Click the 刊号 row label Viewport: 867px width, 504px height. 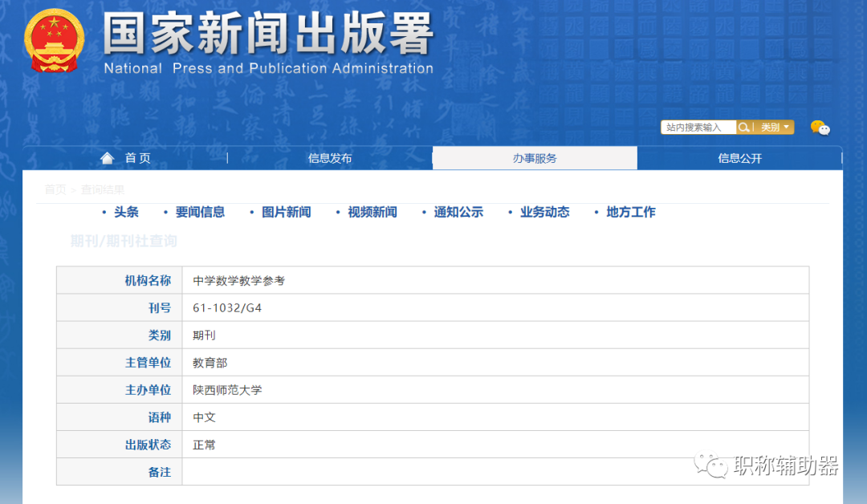click(x=160, y=308)
